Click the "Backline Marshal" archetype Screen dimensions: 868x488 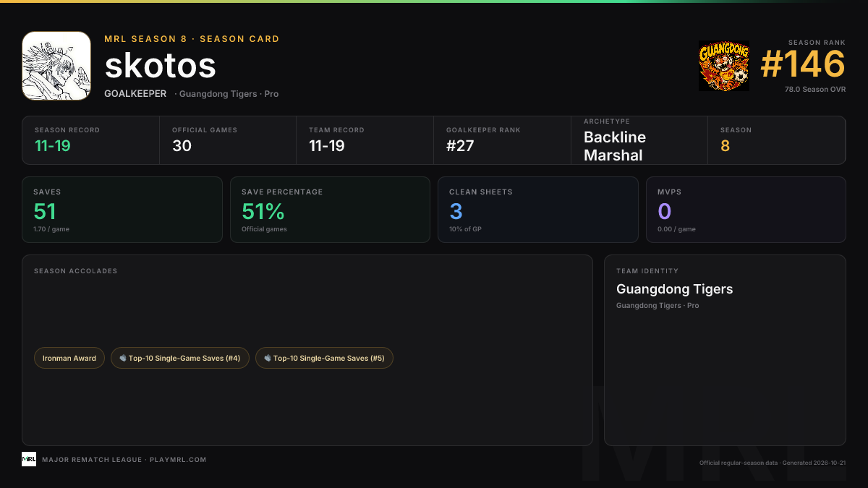click(615, 146)
